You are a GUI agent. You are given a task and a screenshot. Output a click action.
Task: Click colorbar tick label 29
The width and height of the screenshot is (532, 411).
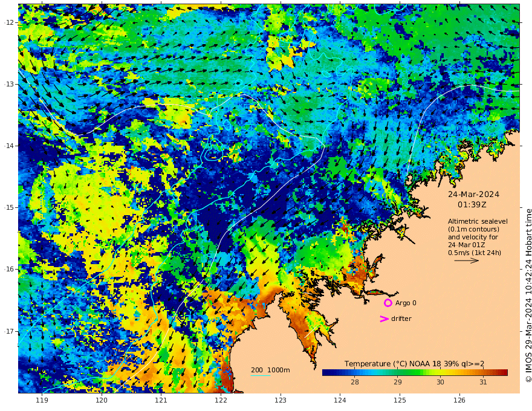coord(398,382)
